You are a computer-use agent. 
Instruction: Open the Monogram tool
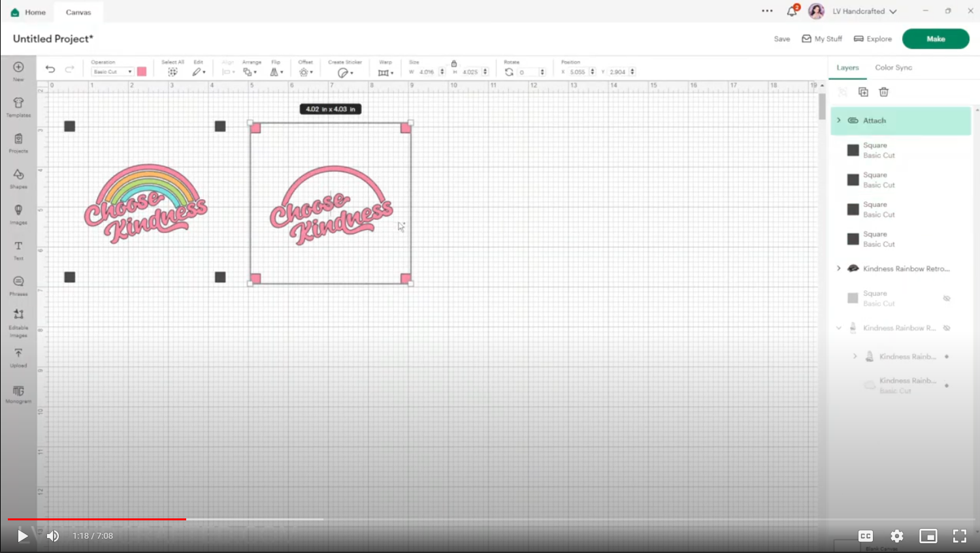pyautogui.click(x=18, y=394)
